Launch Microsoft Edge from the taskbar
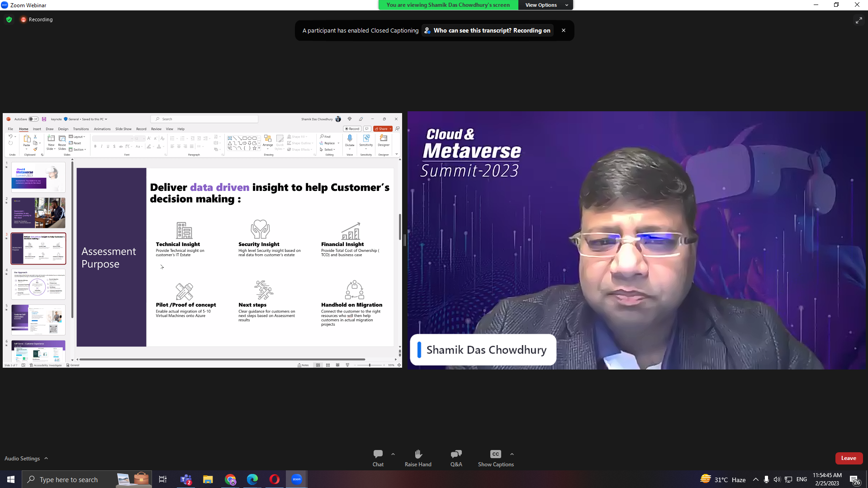868x488 pixels. pos(252,479)
